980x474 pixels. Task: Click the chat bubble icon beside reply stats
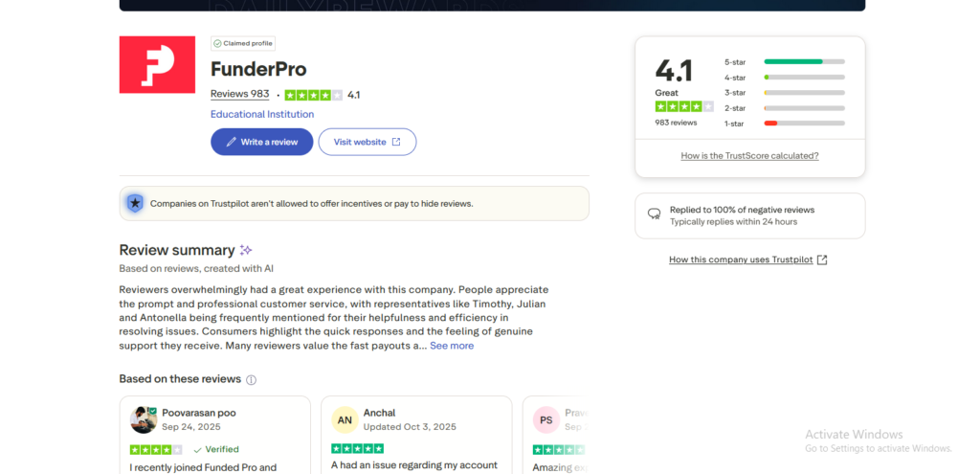[x=655, y=214]
